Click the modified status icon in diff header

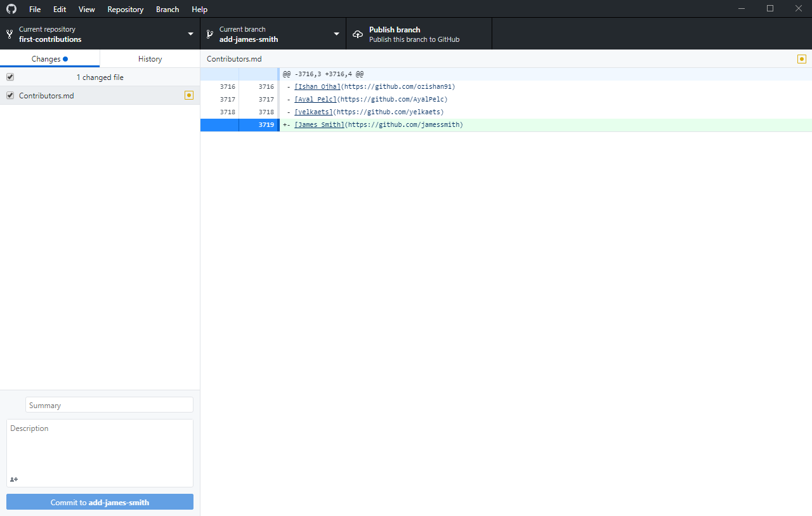pyautogui.click(x=802, y=59)
